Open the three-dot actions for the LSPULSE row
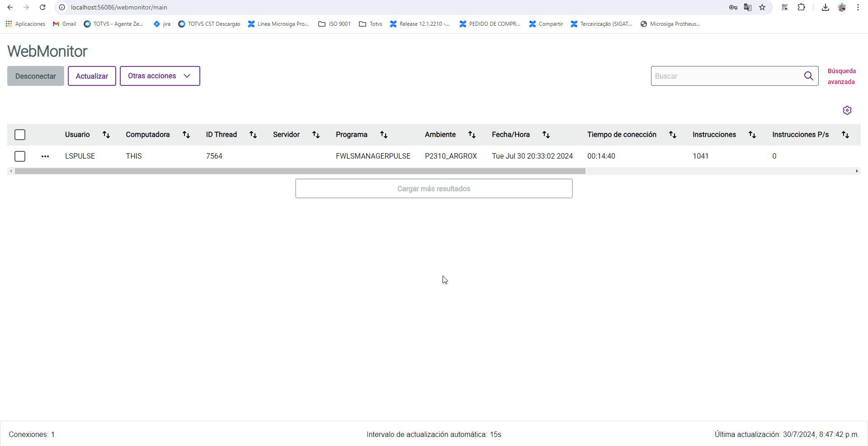This screenshot has height=446, width=868. (45, 156)
